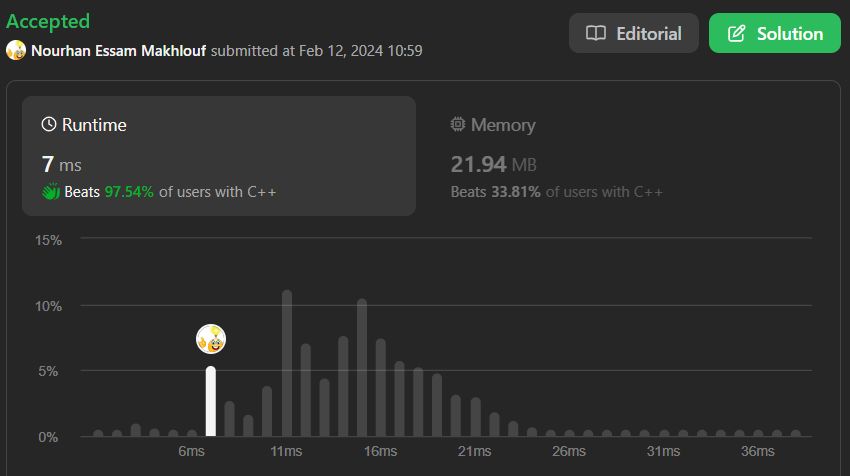Click the highlighted white 7ms bar
Viewport: 850px width, 476px height.
211,401
